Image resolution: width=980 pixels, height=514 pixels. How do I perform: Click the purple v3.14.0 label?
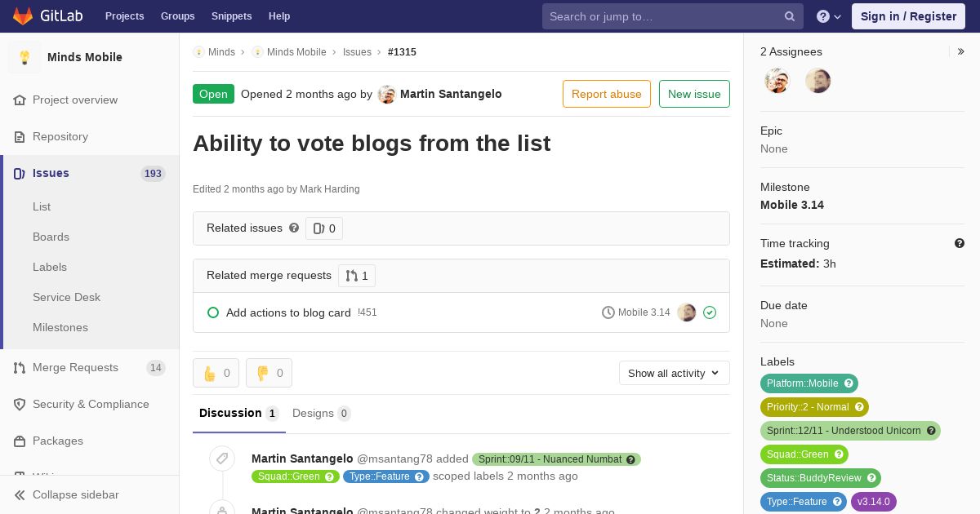point(873,502)
